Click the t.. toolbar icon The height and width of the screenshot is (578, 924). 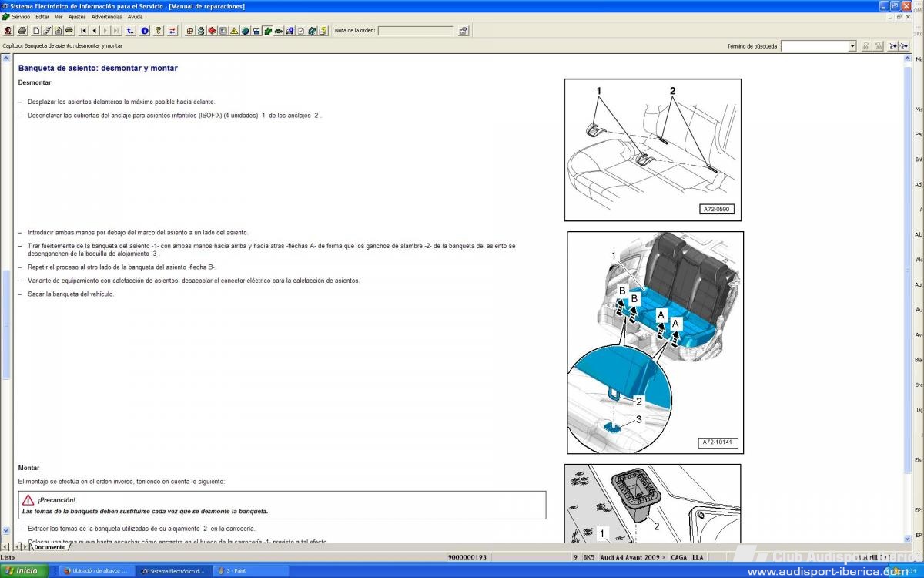(130, 31)
